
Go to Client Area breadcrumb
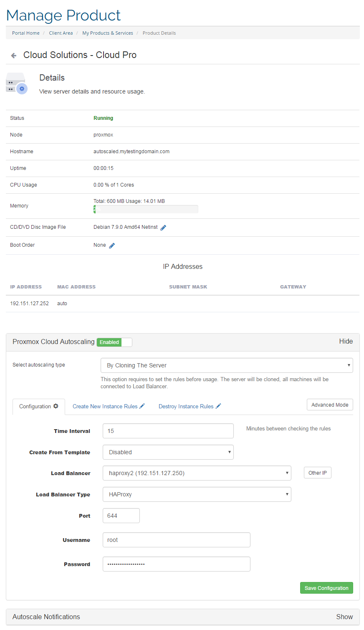click(61, 33)
